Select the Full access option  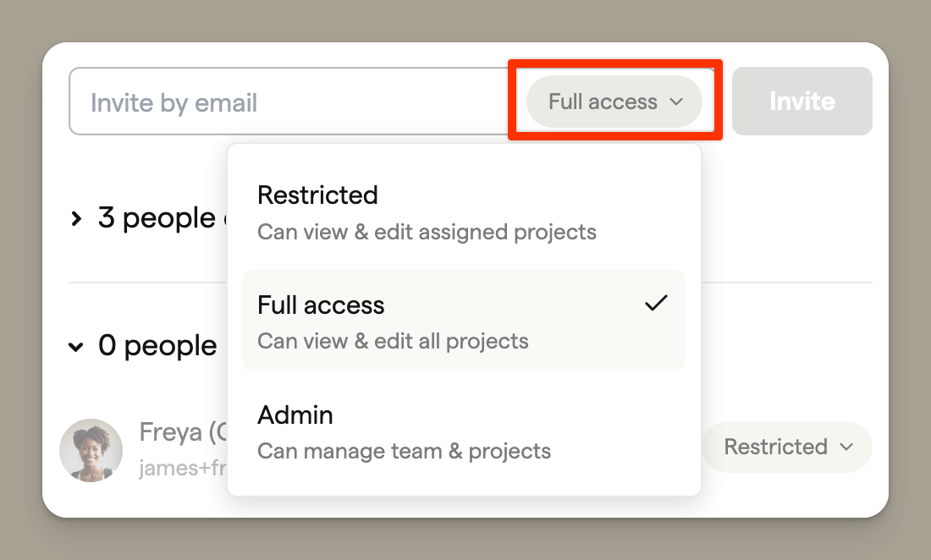coord(464,321)
